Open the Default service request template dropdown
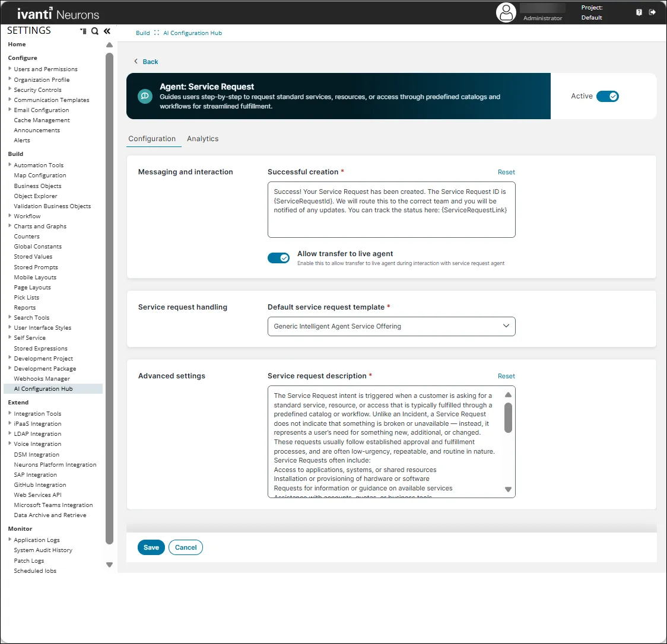This screenshot has height=644, width=667. point(391,327)
